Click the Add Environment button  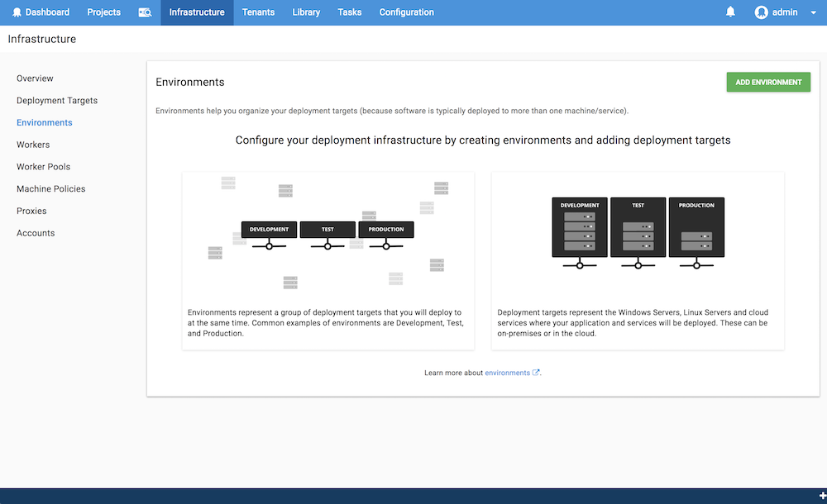pos(768,83)
